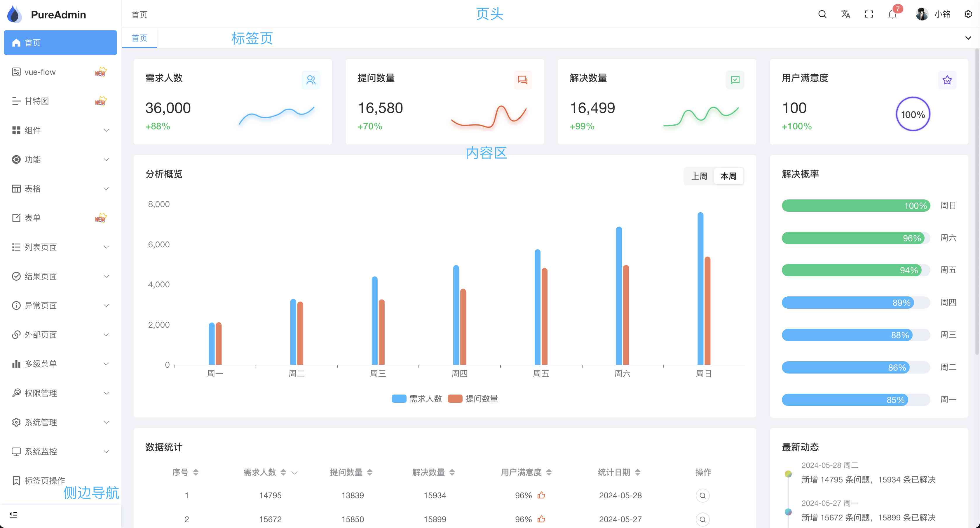Open the notification bell with badge

(x=892, y=15)
